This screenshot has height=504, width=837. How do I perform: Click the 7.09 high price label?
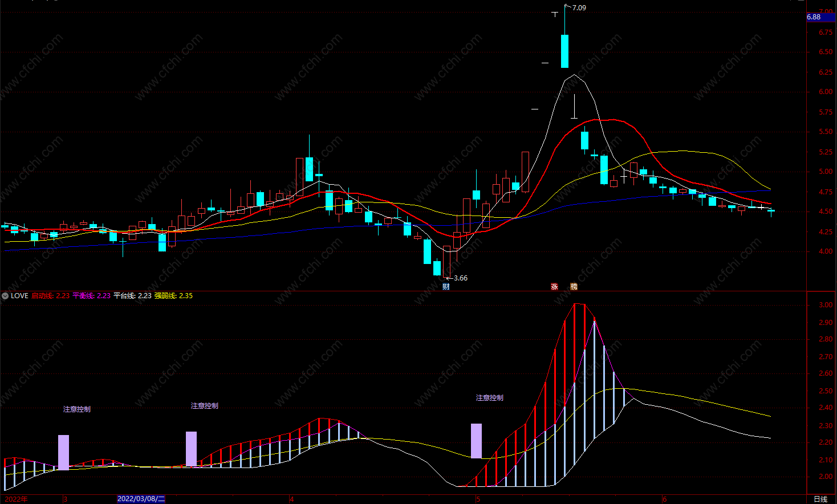[x=579, y=7]
